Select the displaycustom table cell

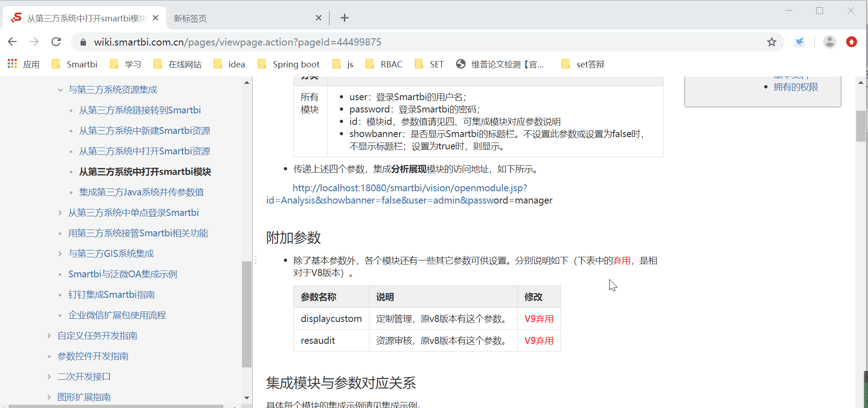[x=331, y=319]
